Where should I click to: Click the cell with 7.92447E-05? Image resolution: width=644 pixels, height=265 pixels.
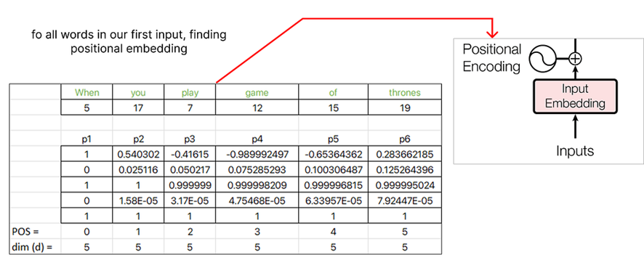click(405, 201)
